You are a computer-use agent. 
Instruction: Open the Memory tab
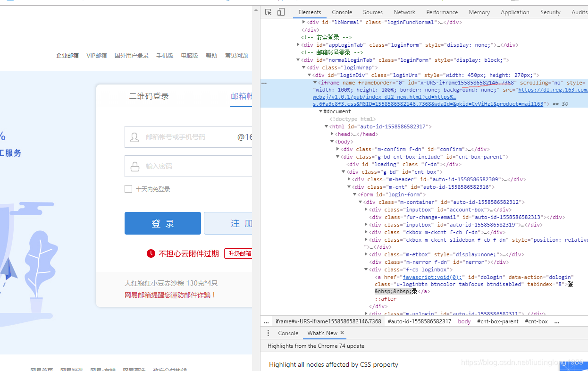coord(479,12)
